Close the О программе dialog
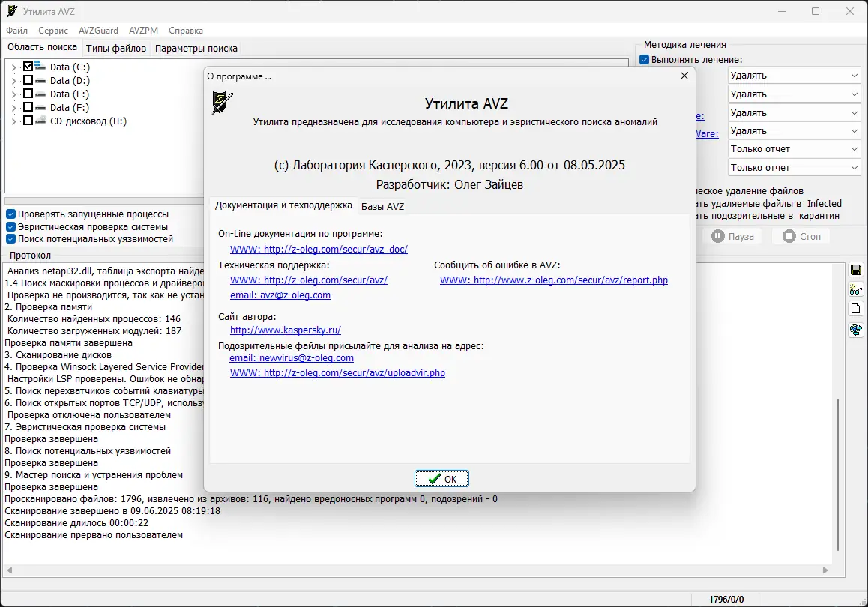 pos(684,76)
